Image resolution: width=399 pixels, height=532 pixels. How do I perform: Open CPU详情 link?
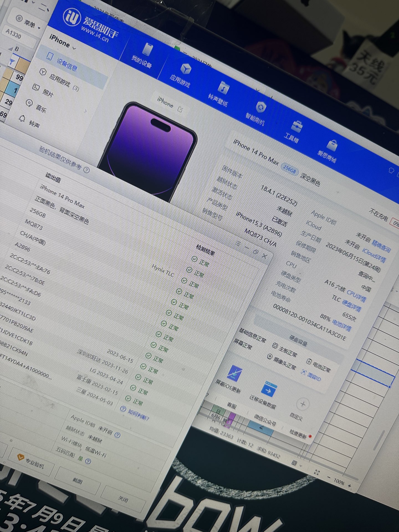[x=357, y=296]
